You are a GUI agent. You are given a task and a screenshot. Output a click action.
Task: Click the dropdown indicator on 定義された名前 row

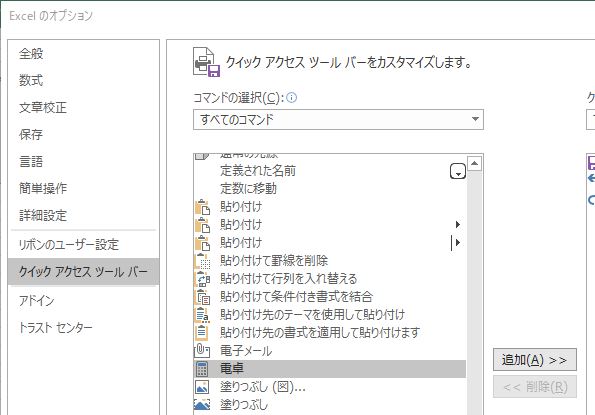click(x=458, y=171)
